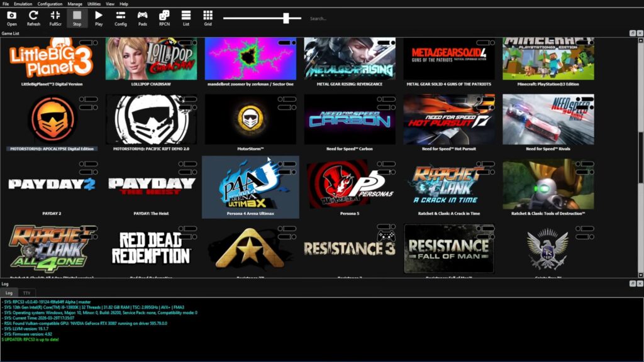
Task: Click the icon size slider handle
Action: (286, 18)
